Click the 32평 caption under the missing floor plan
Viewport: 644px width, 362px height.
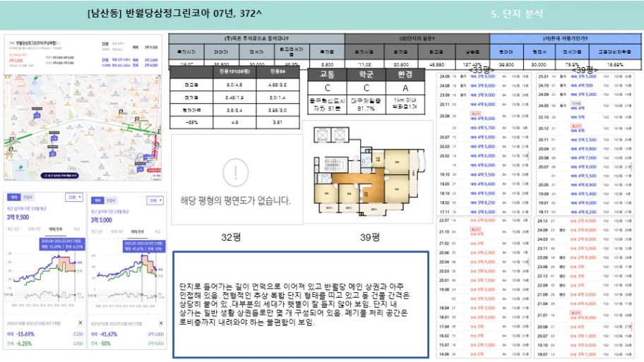[231, 237]
